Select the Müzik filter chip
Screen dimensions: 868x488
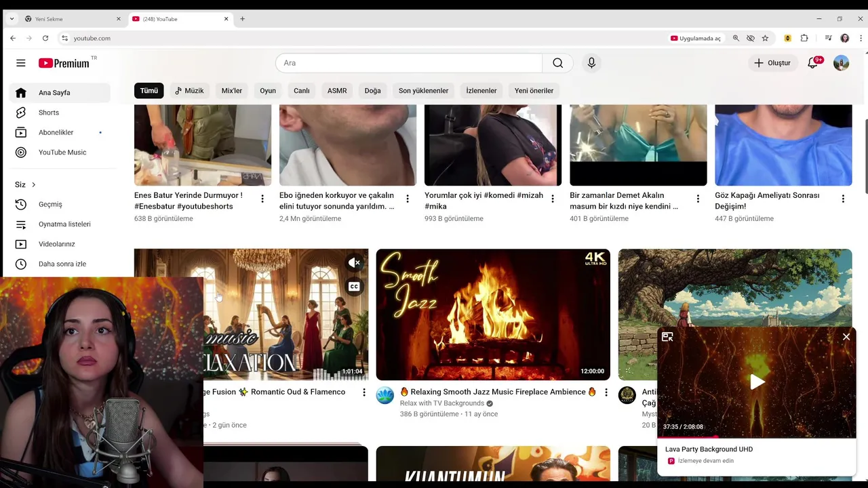pos(189,91)
